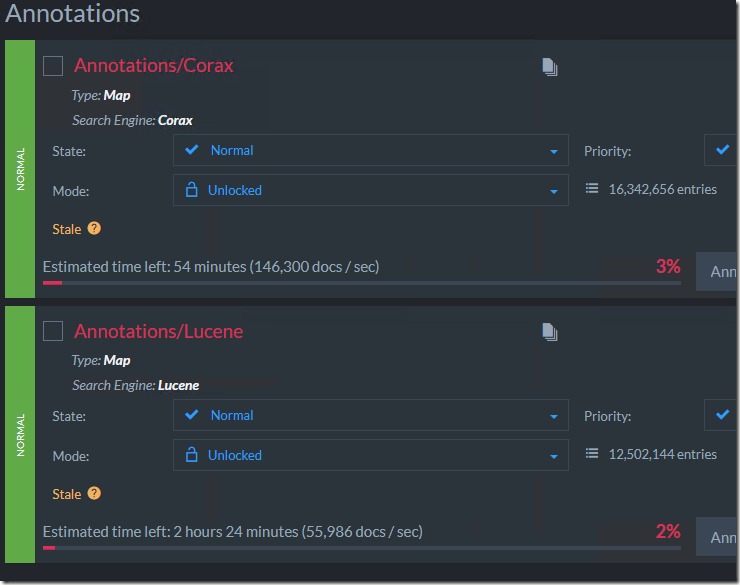Click Search Engine: Lucene label
740x585 pixels.
135,386
